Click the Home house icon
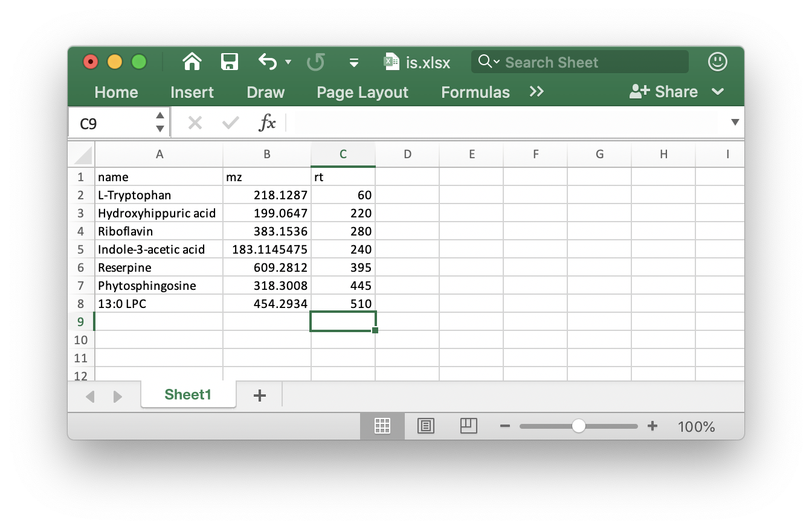Image resolution: width=812 pixels, height=529 pixels. 192,62
